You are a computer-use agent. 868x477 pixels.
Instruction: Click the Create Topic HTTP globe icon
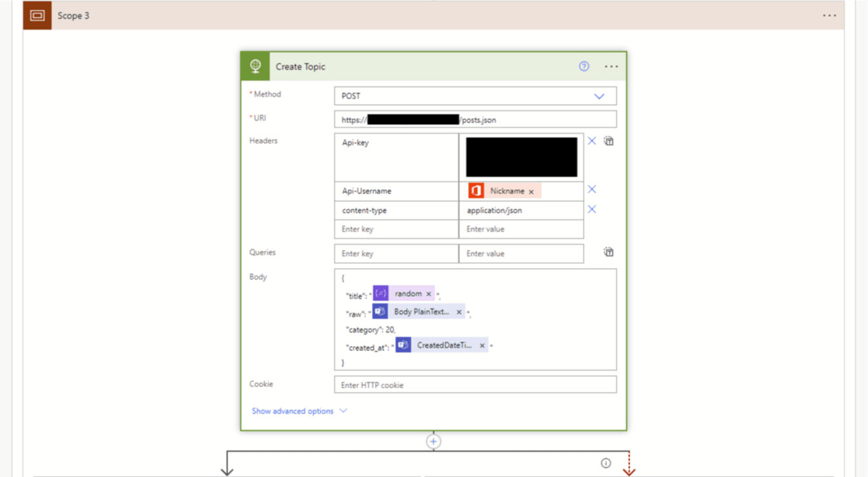[256, 66]
